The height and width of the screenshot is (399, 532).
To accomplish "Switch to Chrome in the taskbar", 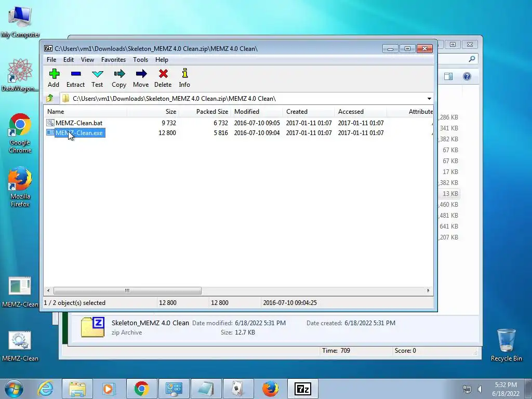I will point(141,389).
